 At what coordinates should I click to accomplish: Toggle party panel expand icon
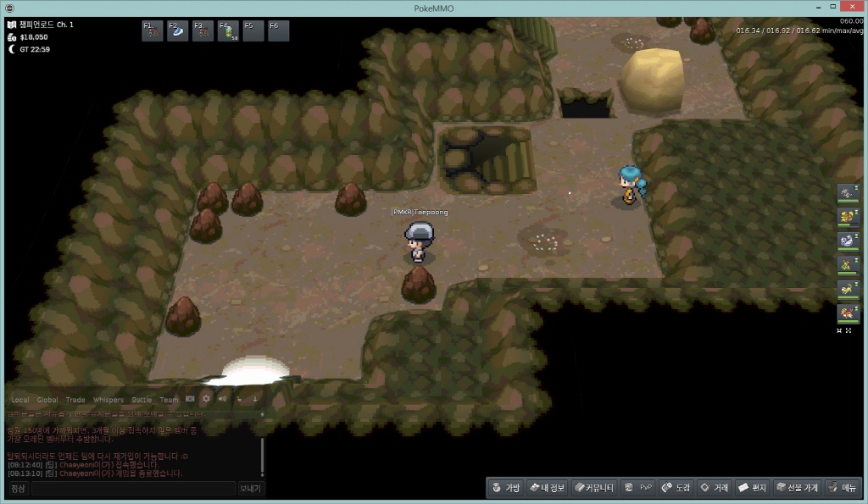point(849,331)
